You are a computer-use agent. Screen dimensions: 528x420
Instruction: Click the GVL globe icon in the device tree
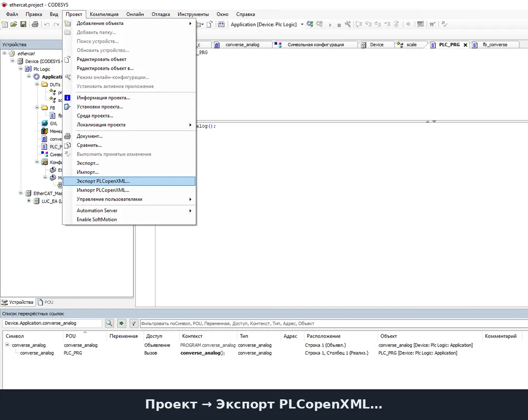(x=45, y=123)
